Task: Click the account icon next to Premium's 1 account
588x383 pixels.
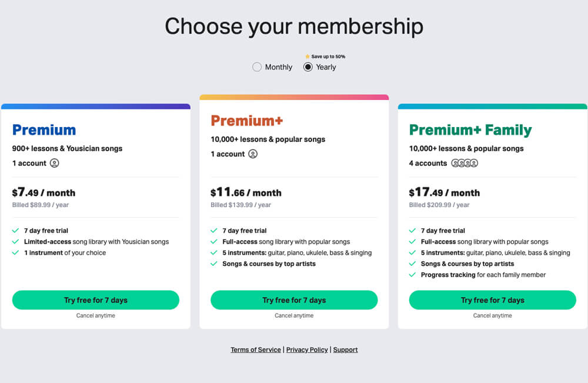Action: (54, 163)
